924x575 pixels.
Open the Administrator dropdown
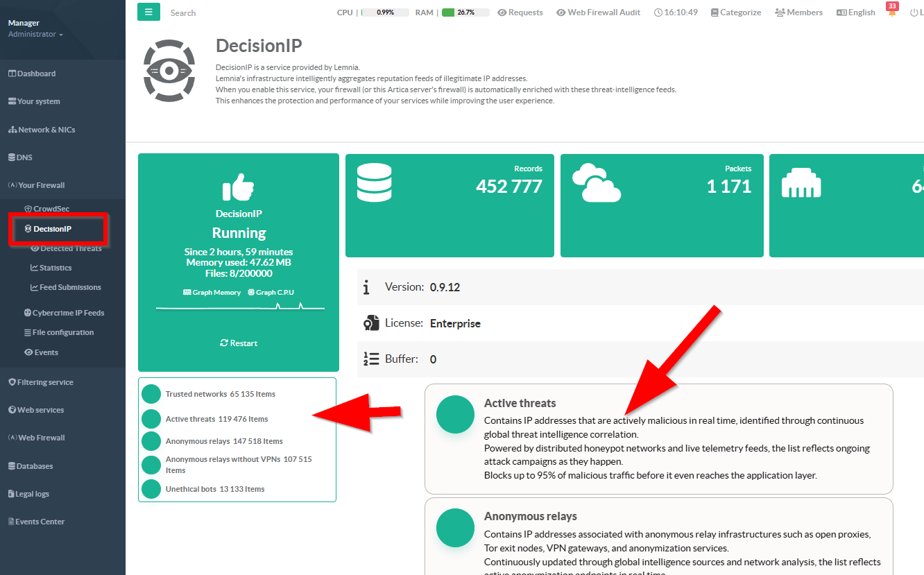click(35, 35)
